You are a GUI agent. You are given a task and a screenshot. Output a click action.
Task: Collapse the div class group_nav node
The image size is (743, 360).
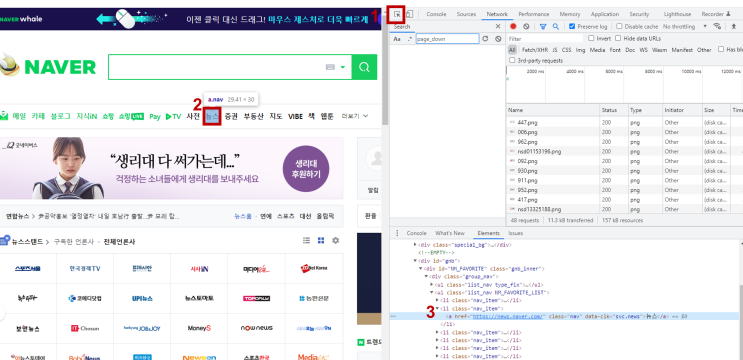(426, 276)
